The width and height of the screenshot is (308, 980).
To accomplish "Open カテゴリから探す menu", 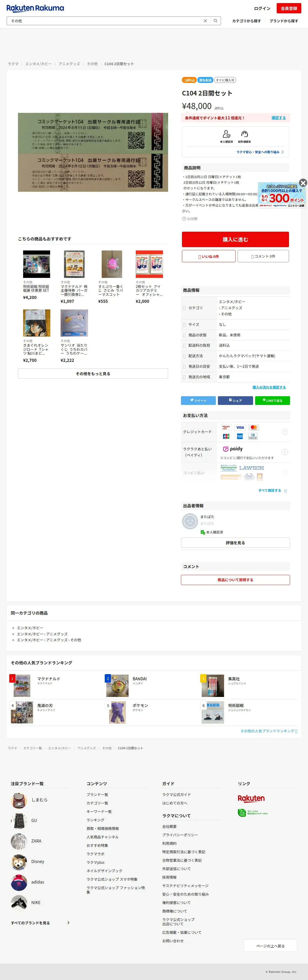I will click(x=246, y=21).
